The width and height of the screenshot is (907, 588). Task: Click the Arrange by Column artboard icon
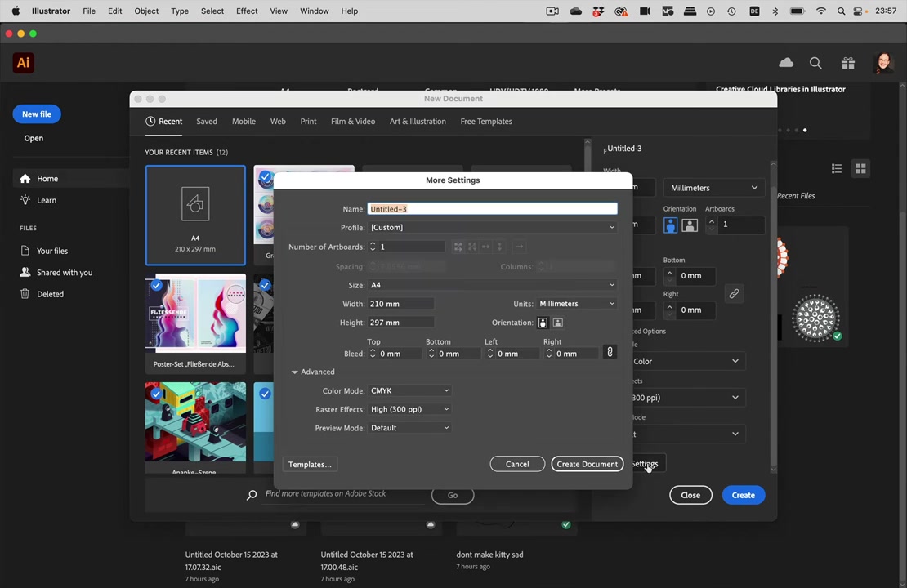click(500, 247)
